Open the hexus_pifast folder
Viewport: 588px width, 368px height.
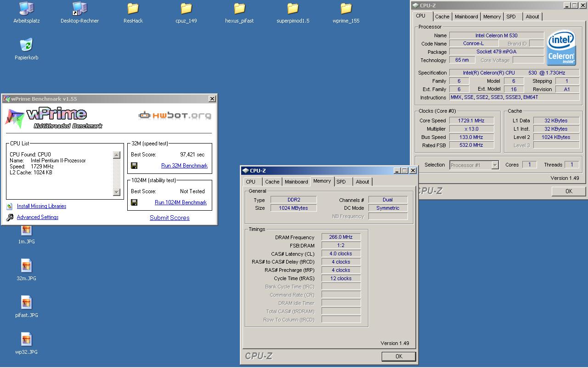239,8
